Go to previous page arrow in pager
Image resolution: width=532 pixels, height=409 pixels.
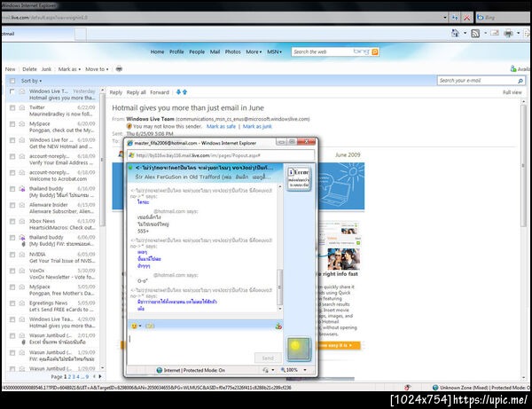coord(94,376)
